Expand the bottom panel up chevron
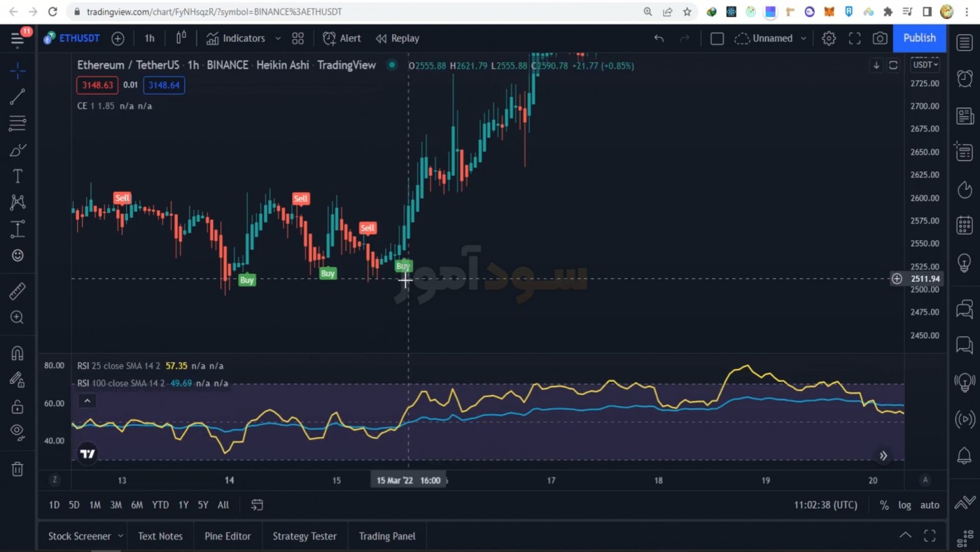Image resolution: width=980 pixels, height=552 pixels. [905, 536]
